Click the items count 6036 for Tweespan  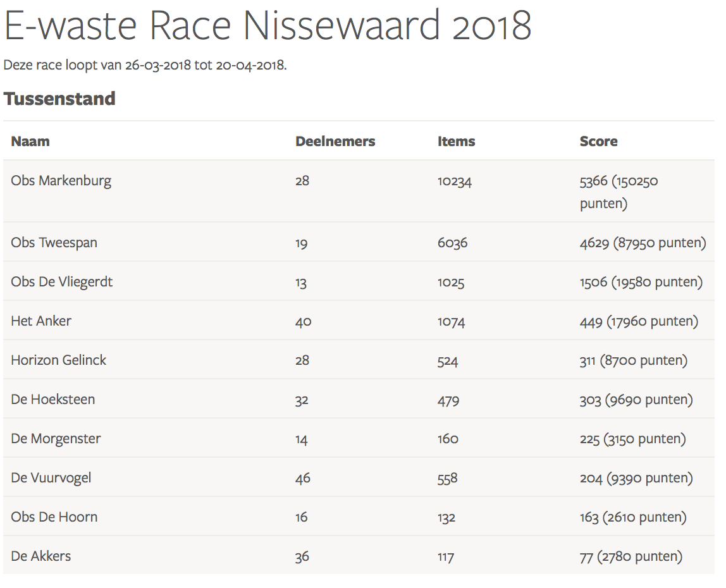click(x=452, y=243)
